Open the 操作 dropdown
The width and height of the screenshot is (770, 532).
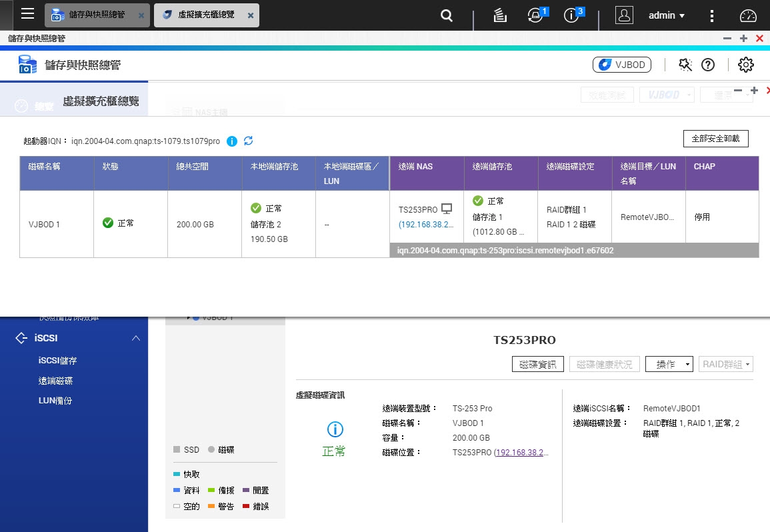[x=669, y=364]
